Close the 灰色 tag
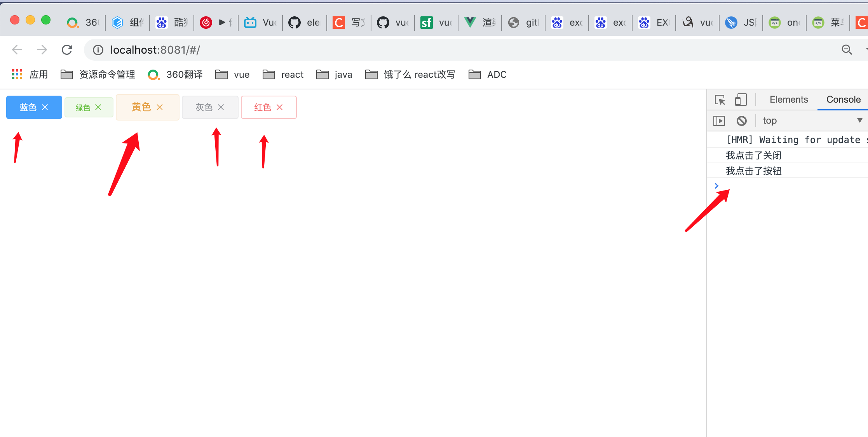The height and width of the screenshot is (437, 868). [221, 107]
